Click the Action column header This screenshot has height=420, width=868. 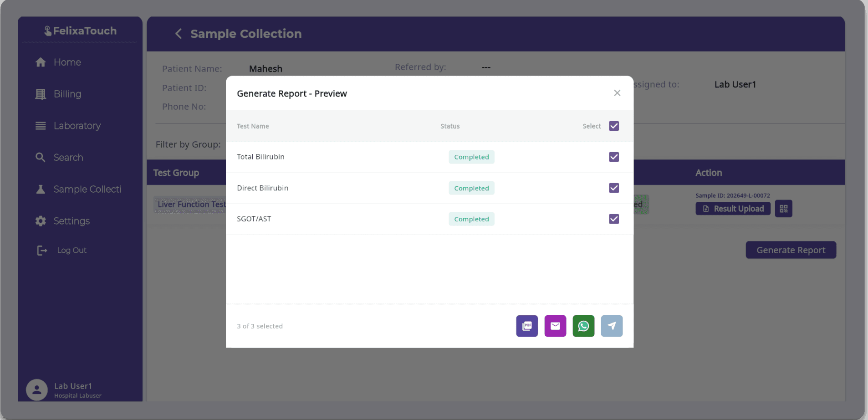click(x=709, y=173)
